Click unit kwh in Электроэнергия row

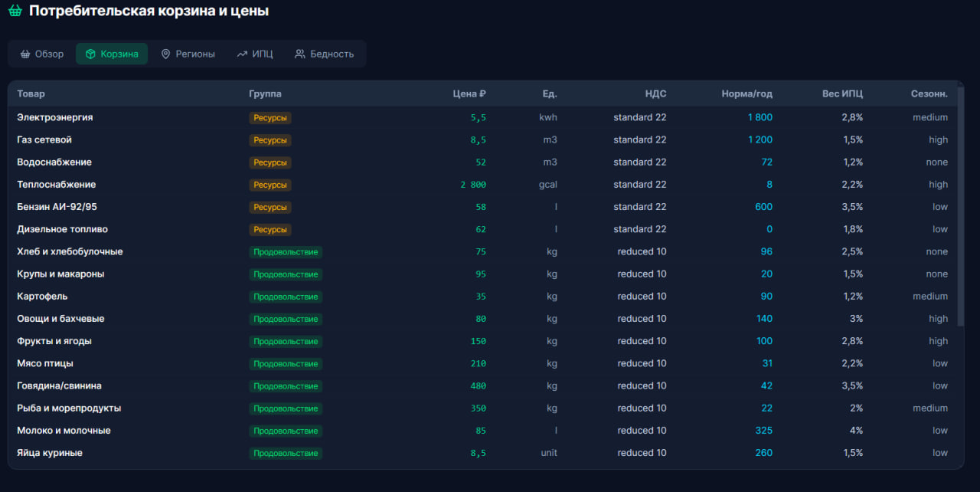click(548, 118)
